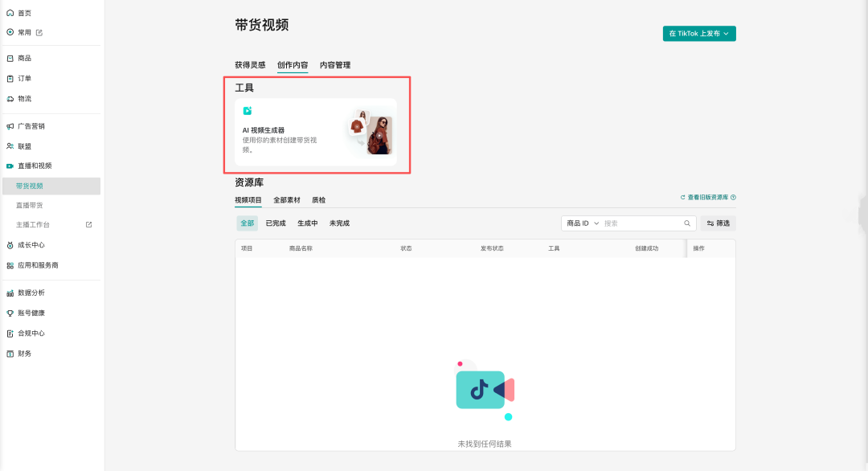Open the edit icon next to 常用
The width and height of the screenshot is (868, 471).
click(39, 33)
